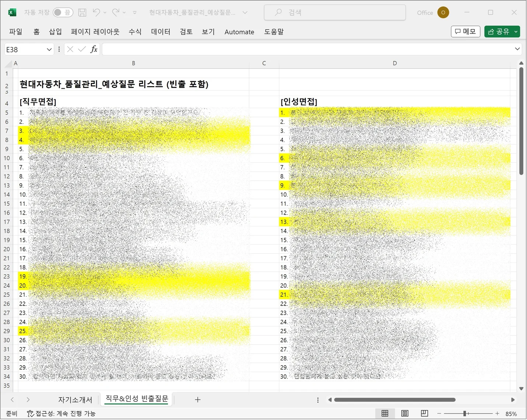
Task: Expand the formula bar with the chevron
Action: 517,49
